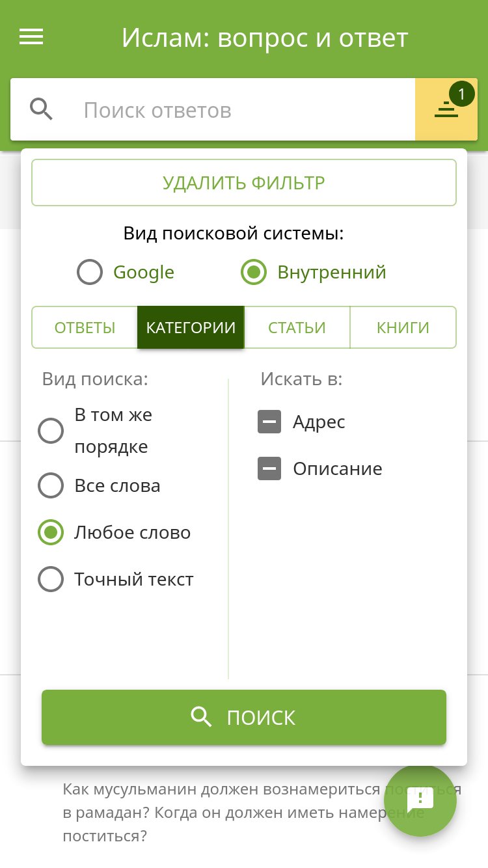
Task: Switch to the Категории tab
Action: pyautogui.click(x=191, y=327)
